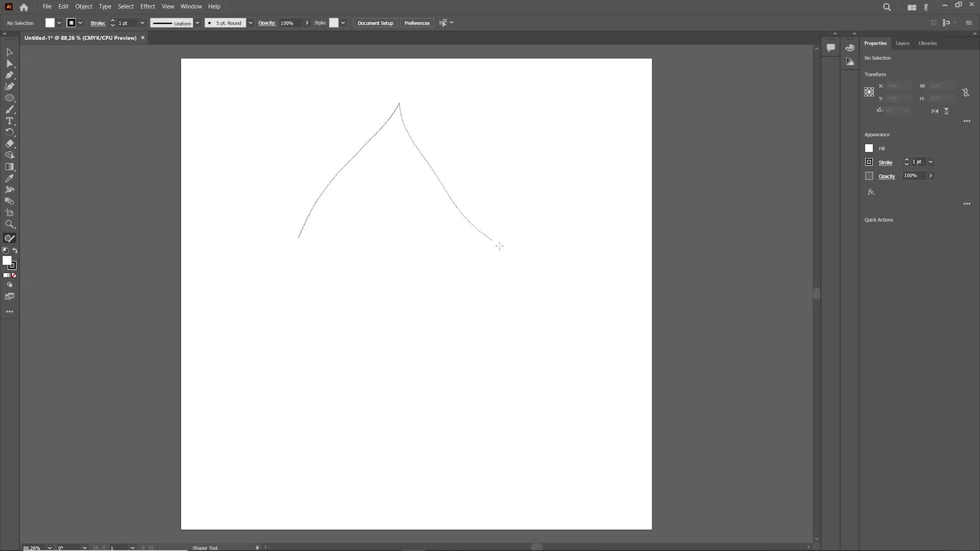Select the Pen tool

coord(9,75)
